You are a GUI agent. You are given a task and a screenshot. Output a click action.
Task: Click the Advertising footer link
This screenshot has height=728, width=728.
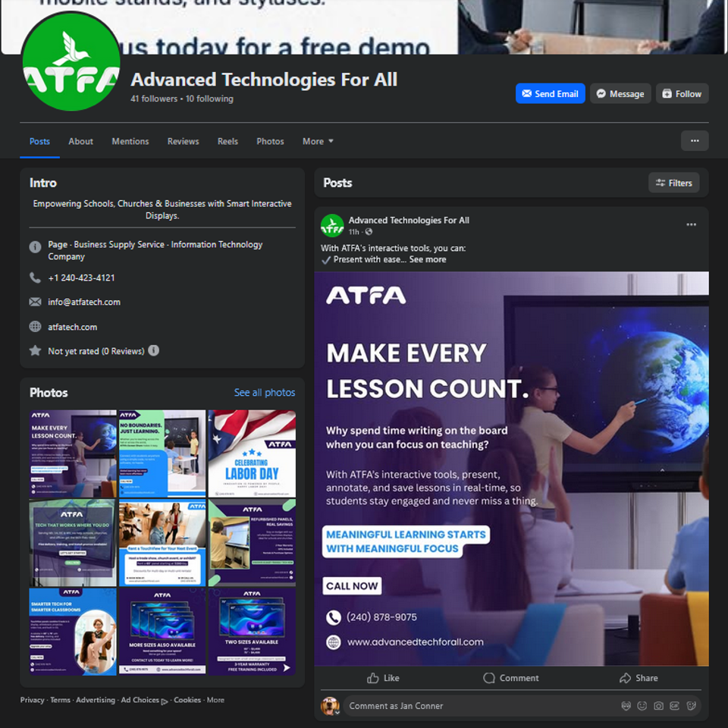[96, 700]
